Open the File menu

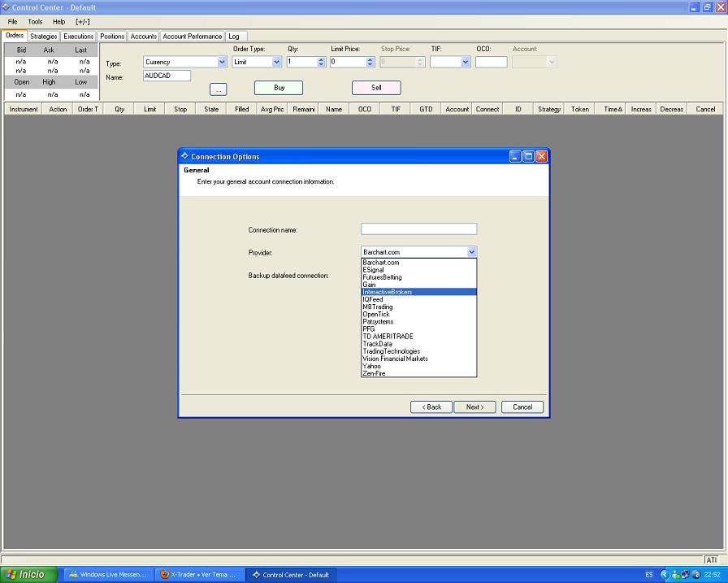point(12,22)
